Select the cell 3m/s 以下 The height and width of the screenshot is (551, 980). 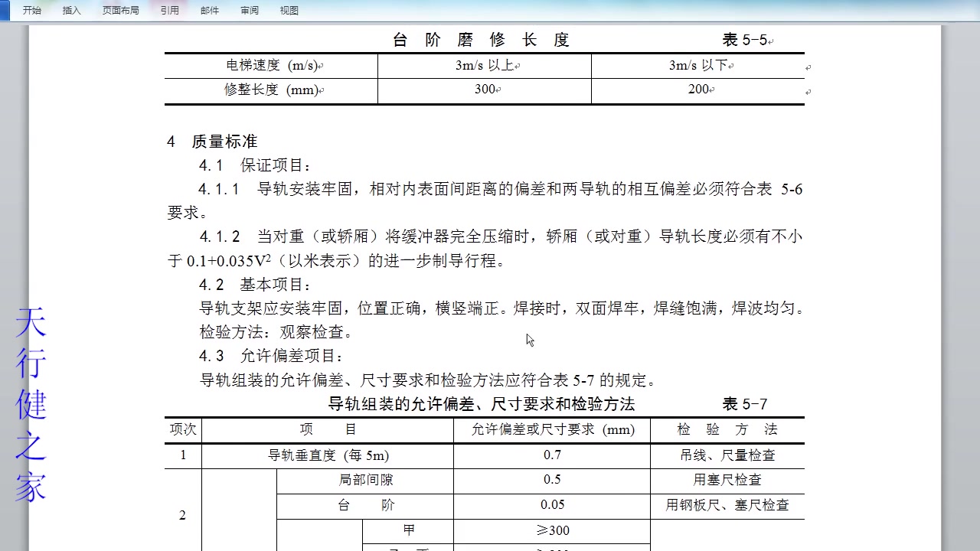(698, 66)
